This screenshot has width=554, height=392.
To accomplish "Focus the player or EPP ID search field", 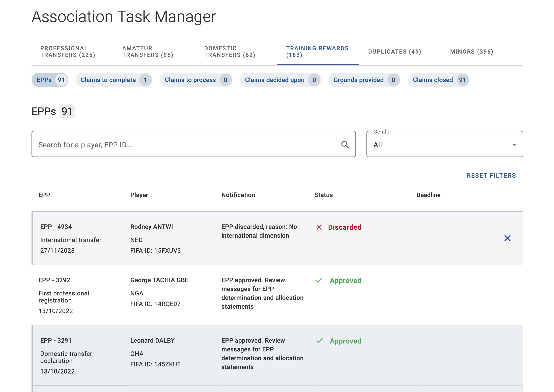I will click(193, 144).
